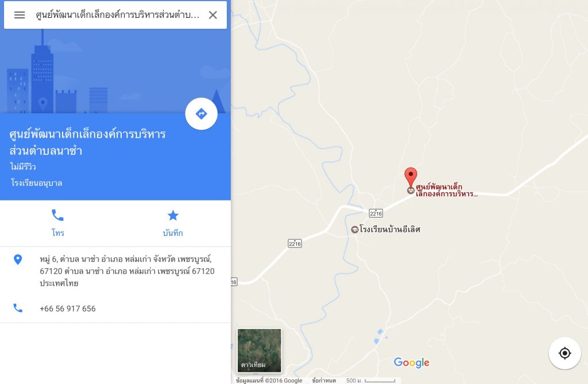Clear the search with the X icon

[x=213, y=15]
